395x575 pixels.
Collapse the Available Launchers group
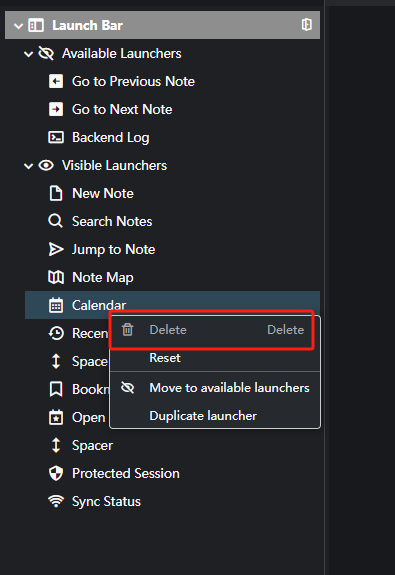pyautogui.click(x=28, y=54)
